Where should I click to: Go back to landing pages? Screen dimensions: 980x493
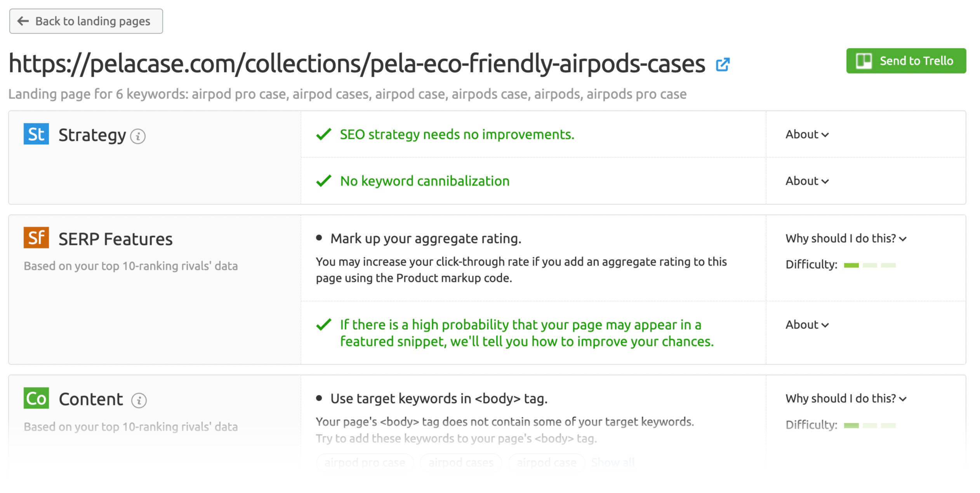[86, 21]
